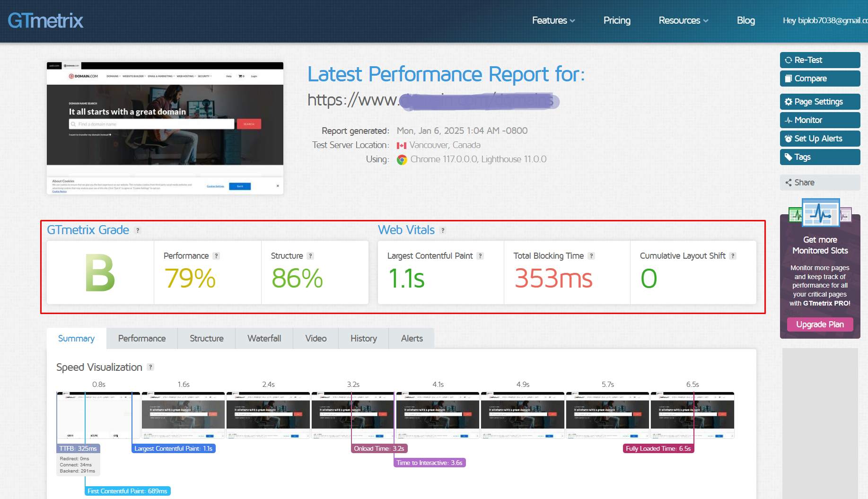Click the Tags label icon

tap(788, 157)
